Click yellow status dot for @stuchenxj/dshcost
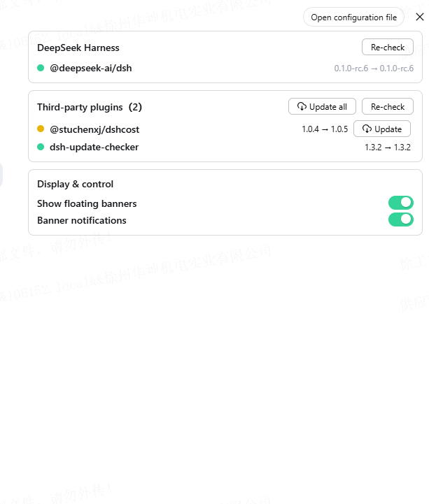 pyautogui.click(x=41, y=129)
